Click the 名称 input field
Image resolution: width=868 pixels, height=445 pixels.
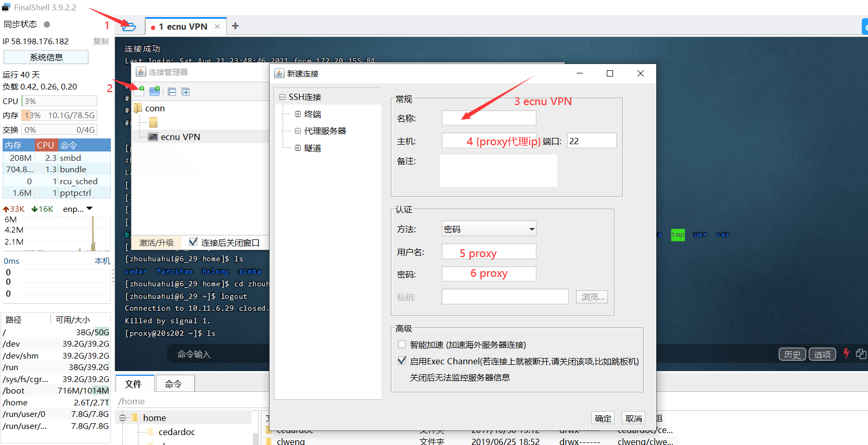(x=489, y=118)
